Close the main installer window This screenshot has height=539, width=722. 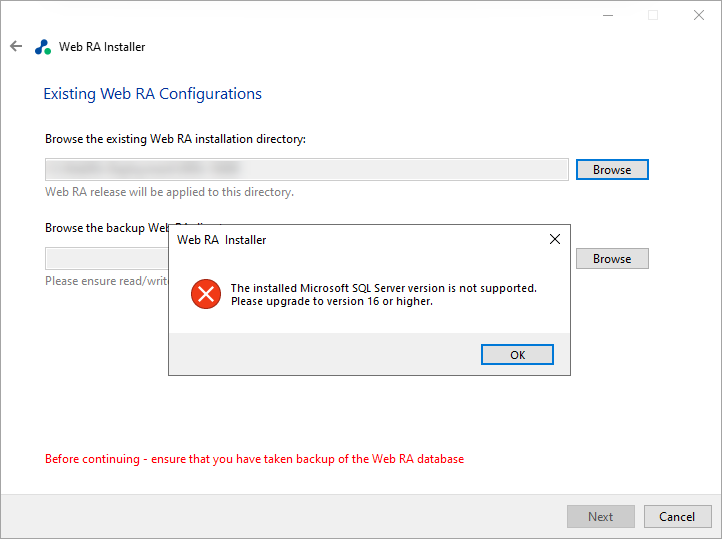tap(699, 15)
